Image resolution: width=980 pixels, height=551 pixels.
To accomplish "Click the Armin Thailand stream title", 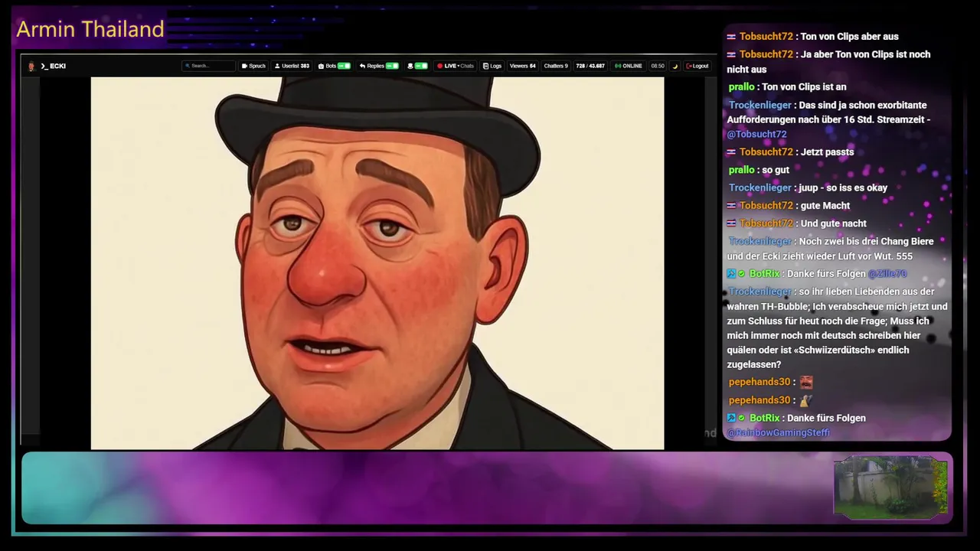I will coord(90,29).
